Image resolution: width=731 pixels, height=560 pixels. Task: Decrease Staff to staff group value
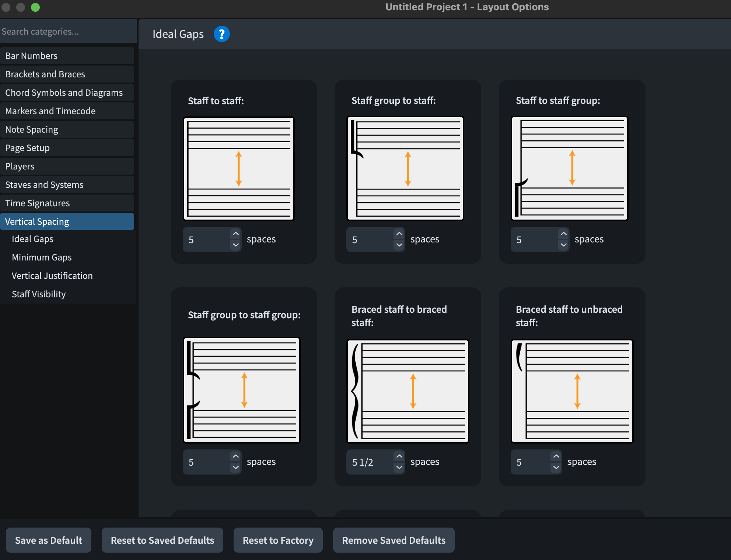click(564, 245)
